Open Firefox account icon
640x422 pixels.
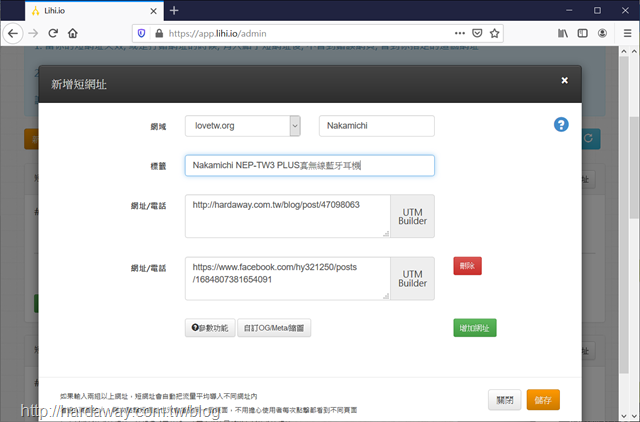pyautogui.click(x=602, y=33)
